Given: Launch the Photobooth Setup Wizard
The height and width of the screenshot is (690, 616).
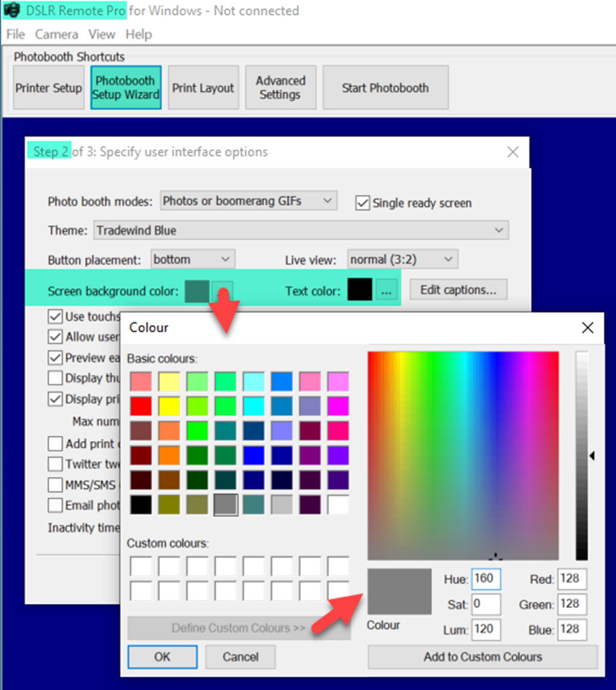Looking at the screenshot, I should click(x=126, y=88).
